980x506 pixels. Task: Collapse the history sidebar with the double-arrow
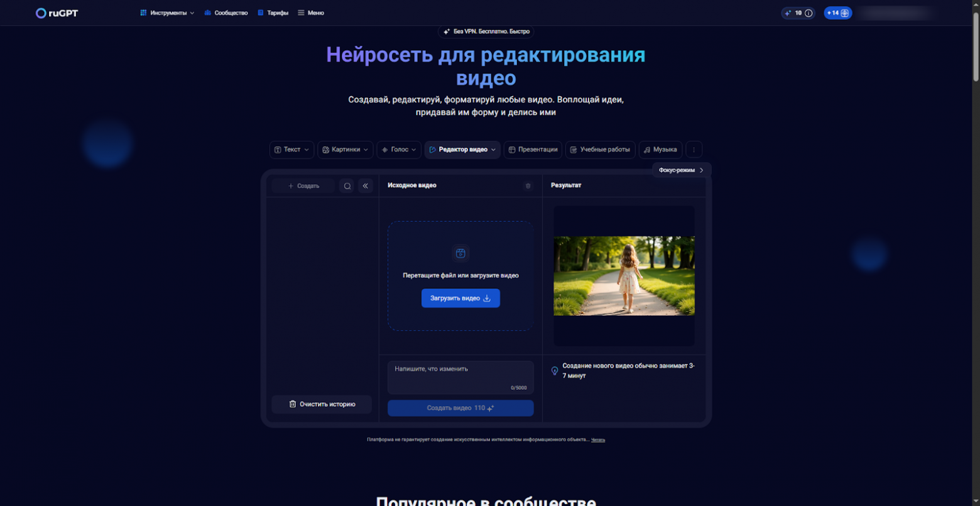tap(366, 185)
